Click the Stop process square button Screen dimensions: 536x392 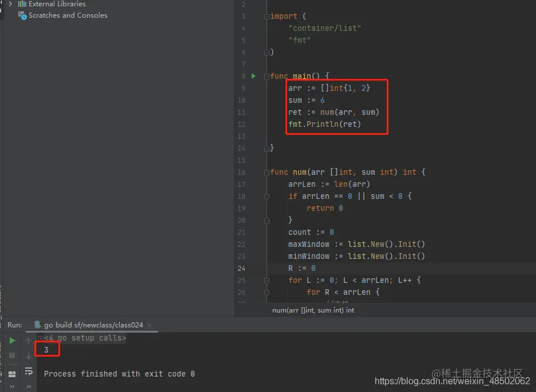coord(12,355)
